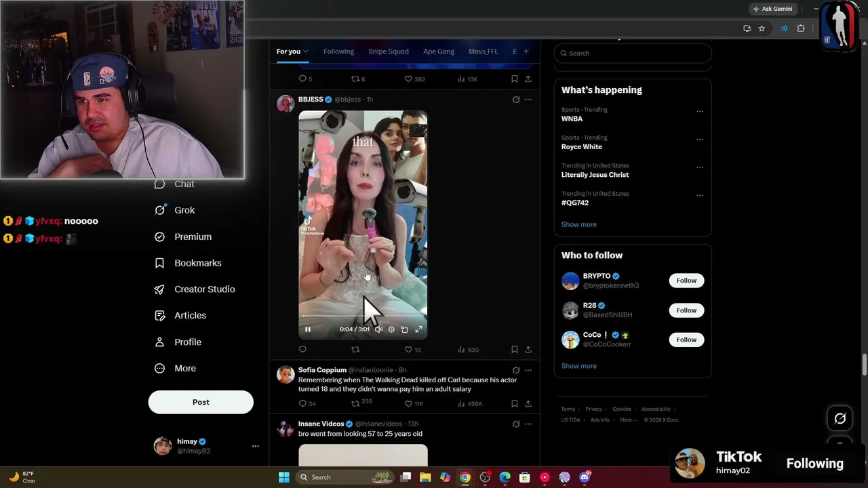Image resolution: width=868 pixels, height=488 pixels.
Task: Expand the More menu in sidebar
Action: click(x=175, y=369)
